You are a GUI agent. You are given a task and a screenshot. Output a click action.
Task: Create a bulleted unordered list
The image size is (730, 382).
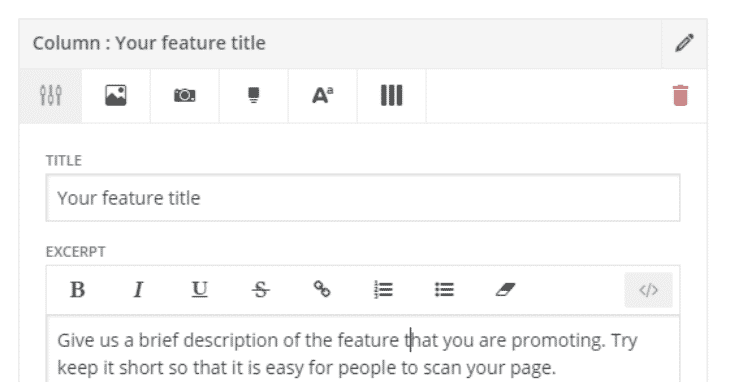[444, 289]
